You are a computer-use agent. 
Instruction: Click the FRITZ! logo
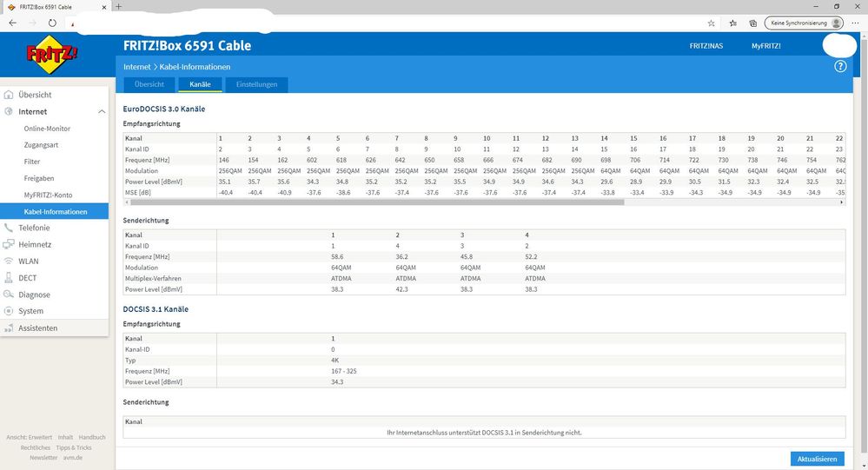pyautogui.click(x=52, y=54)
